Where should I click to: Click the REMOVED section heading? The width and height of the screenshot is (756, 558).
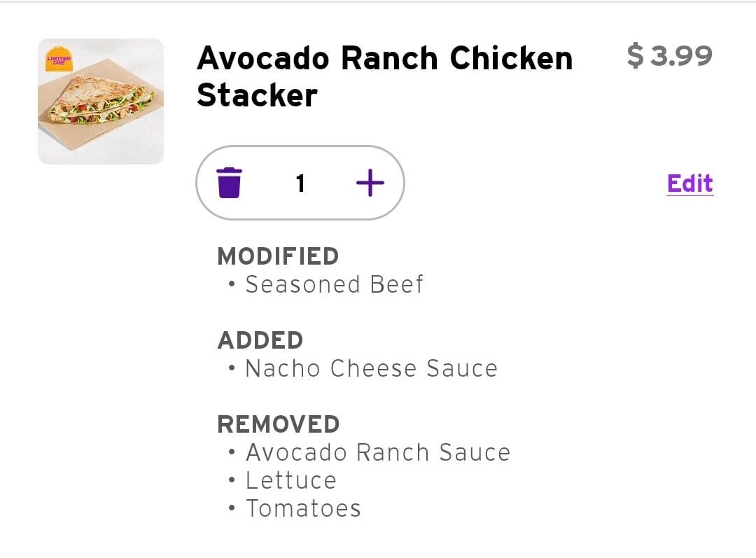tap(278, 424)
